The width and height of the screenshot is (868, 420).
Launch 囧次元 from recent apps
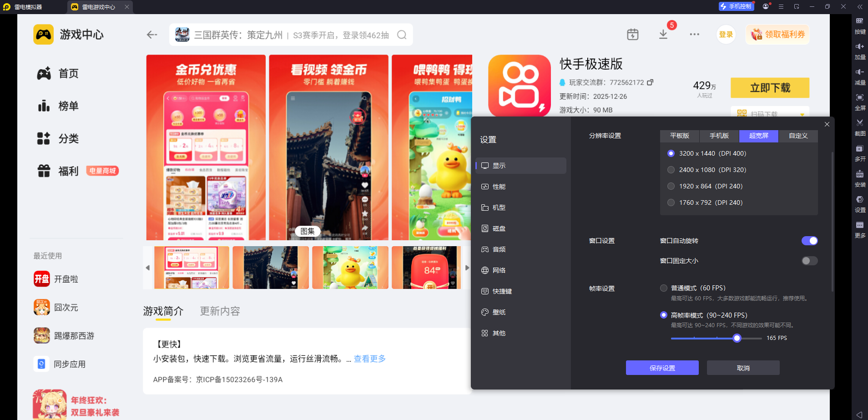56,308
